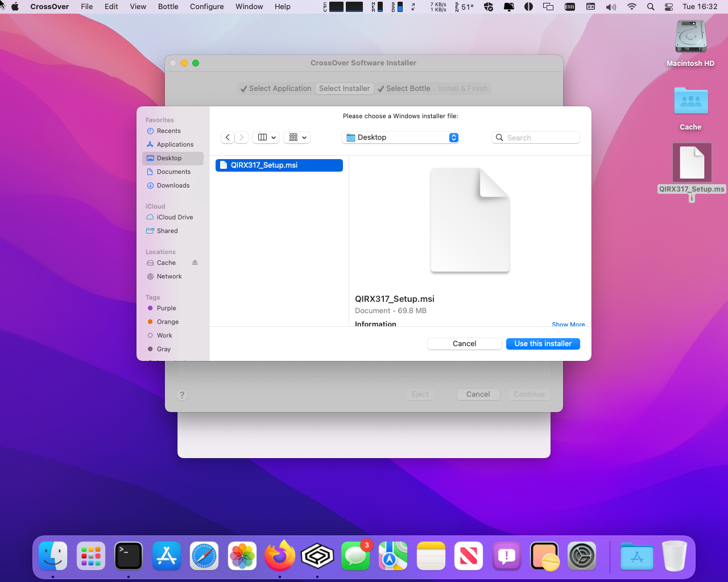Screen dimensions: 728x582
Task: Open Feedback Assistant in the Dock
Action: (x=507, y=555)
